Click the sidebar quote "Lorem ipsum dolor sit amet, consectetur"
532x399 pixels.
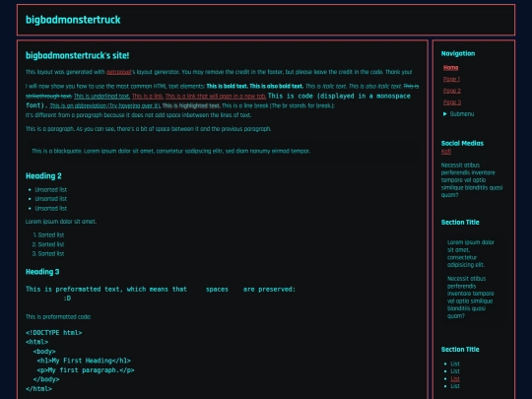click(470, 253)
